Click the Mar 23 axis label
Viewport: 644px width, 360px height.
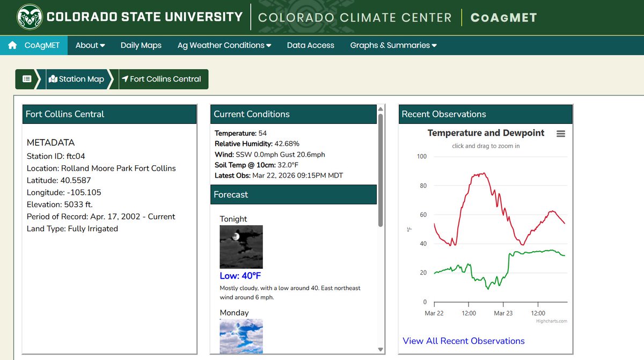pos(503,313)
